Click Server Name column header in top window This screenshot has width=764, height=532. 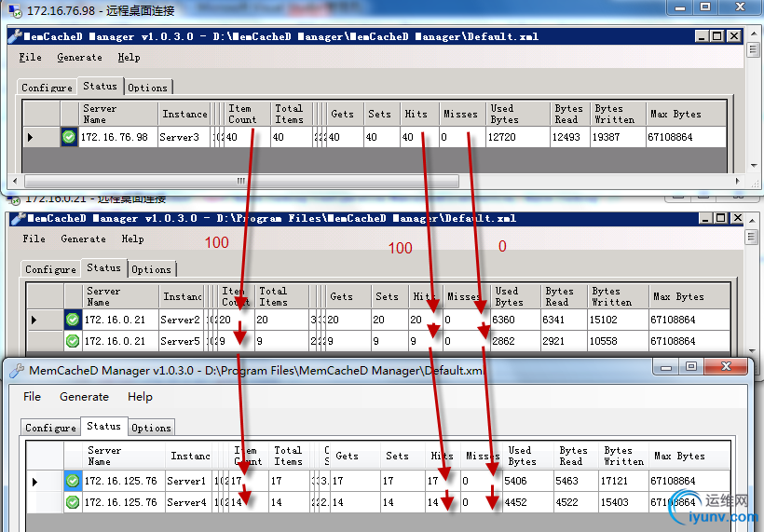pos(118,114)
